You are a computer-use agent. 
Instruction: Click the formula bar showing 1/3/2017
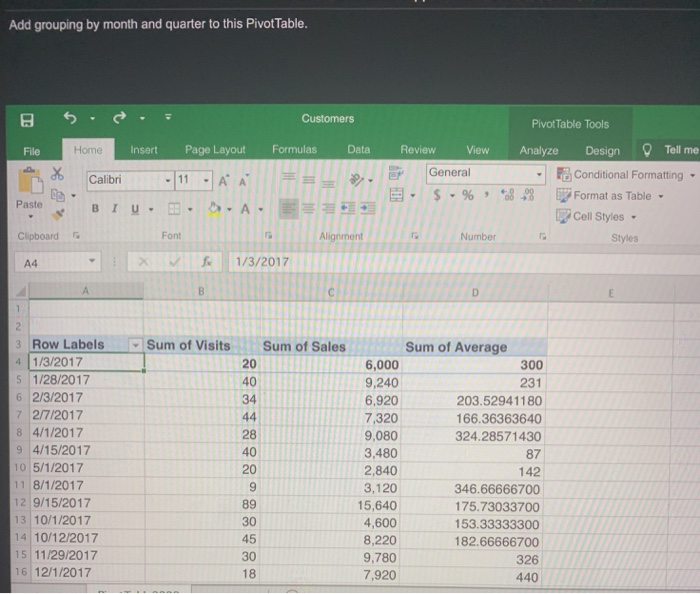coord(462,262)
